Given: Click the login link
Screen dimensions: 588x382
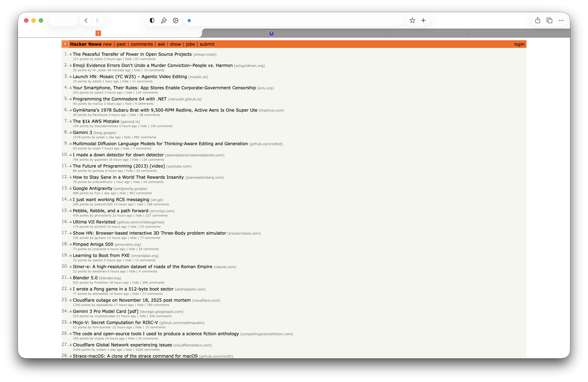Looking at the screenshot, I should [519, 44].
